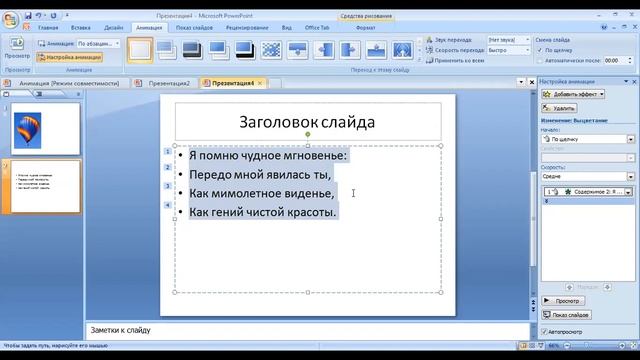Toggle По щелчку advance slide checkbox

coord(540,50)
